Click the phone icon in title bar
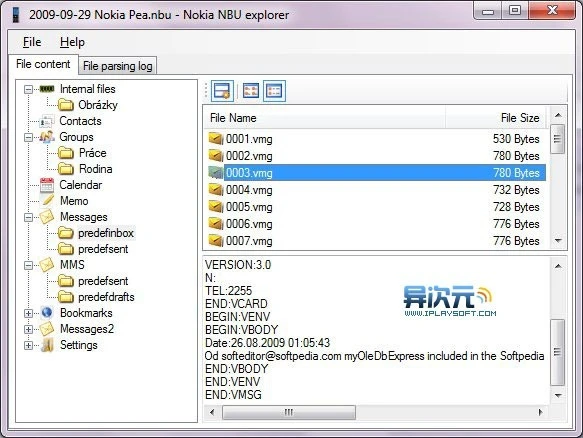 (16, 15)
